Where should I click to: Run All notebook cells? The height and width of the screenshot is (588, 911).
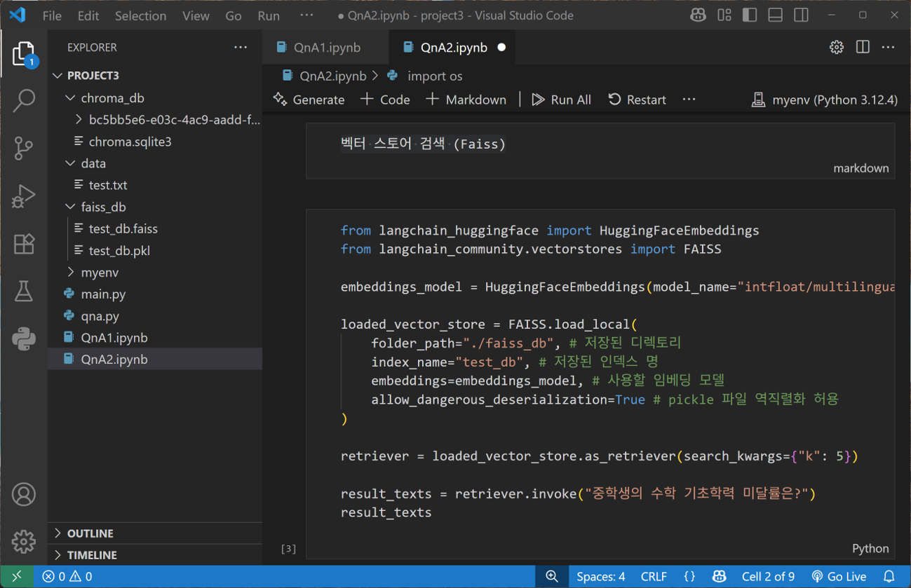(x=561, y=100)
